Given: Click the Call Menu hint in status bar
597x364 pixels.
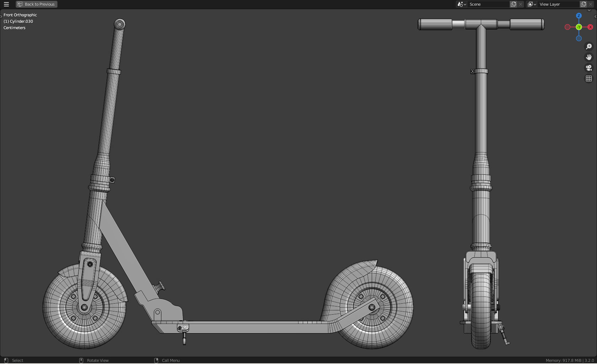Looking at the screenshot, I should pos(171,360).
